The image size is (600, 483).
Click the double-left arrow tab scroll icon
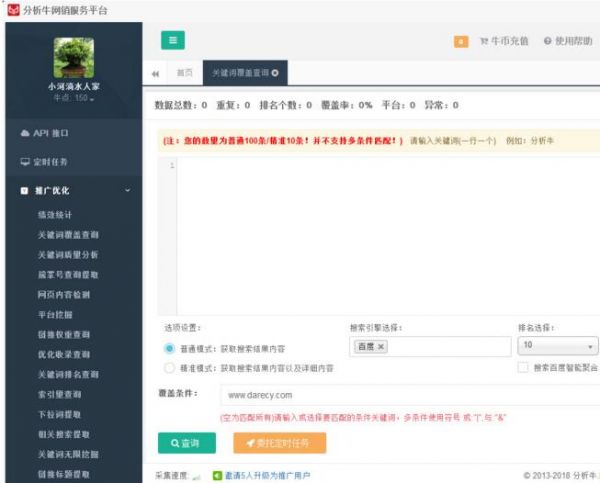click(x=155, y=73)
